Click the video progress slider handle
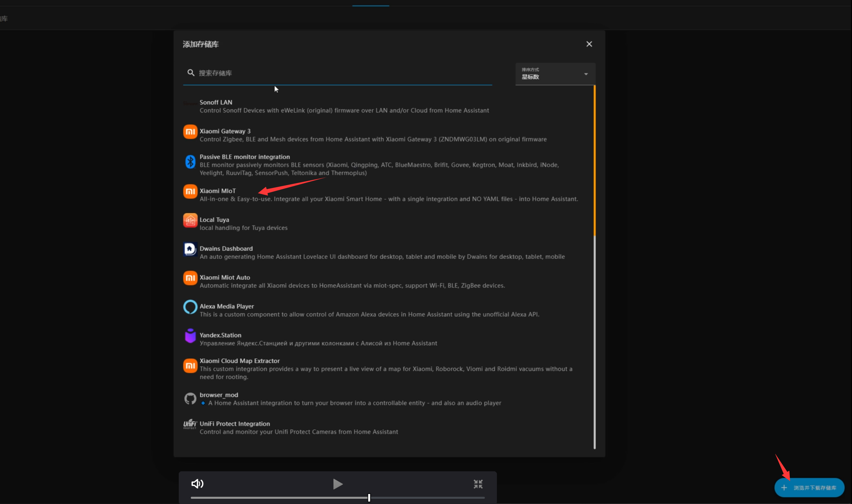The width and height of the screenshot is (852, 504). coord(369,498)
